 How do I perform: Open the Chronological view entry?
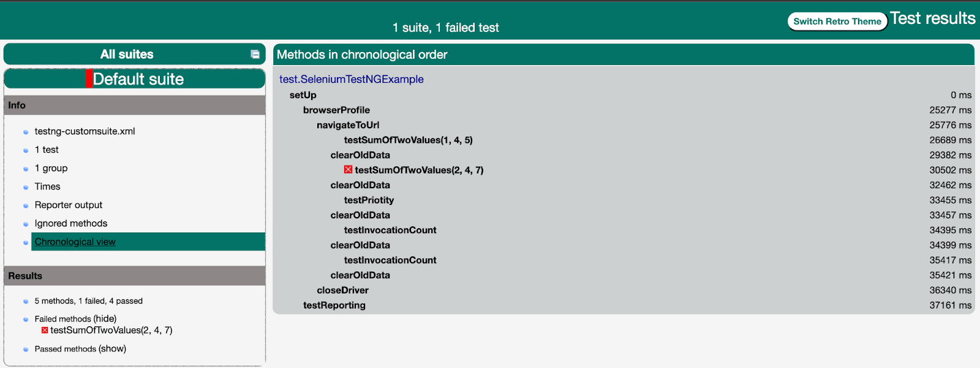[x=75, y=242]
